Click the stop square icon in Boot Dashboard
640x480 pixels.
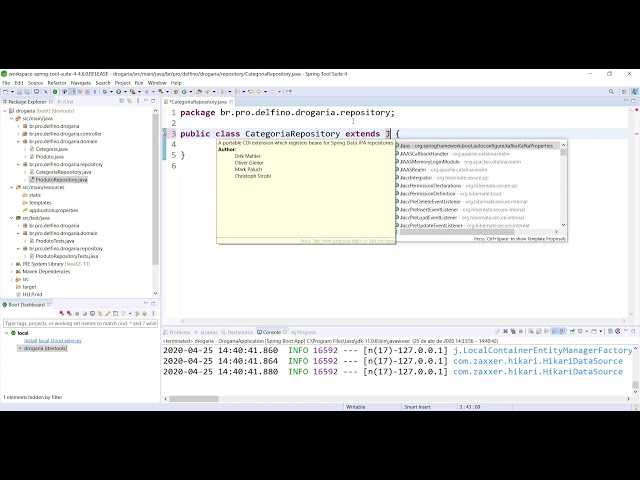(77, 313)
